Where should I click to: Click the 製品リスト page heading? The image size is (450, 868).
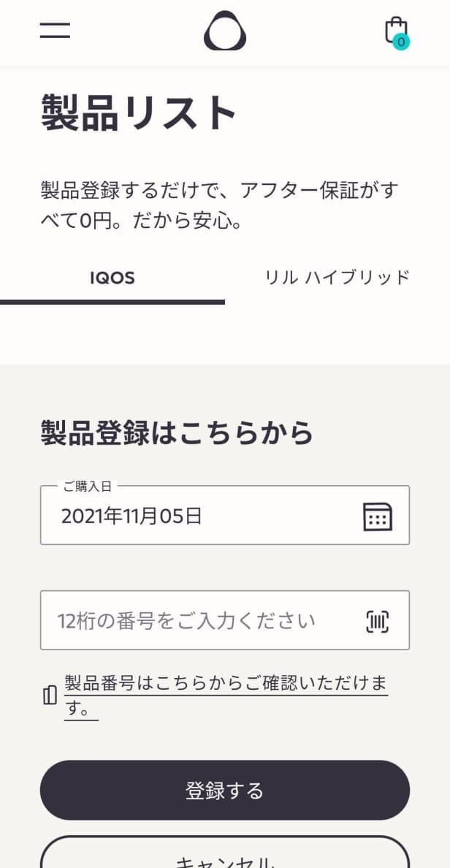(x=139, y=114)
